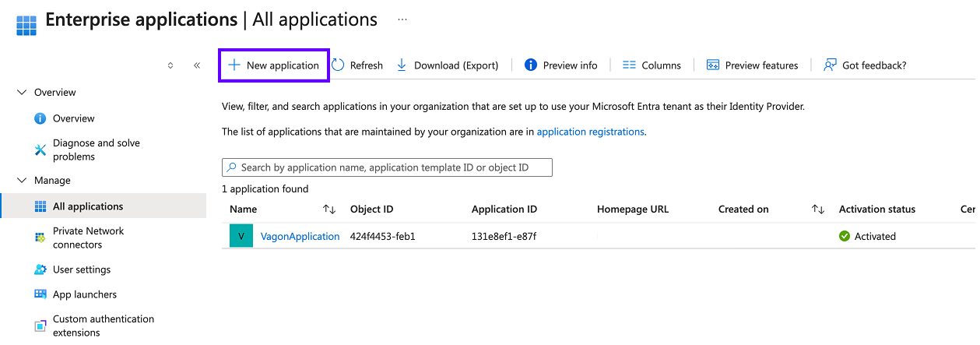Click the Got feedback person icon
980x345 pixels.
click(830, 65)
